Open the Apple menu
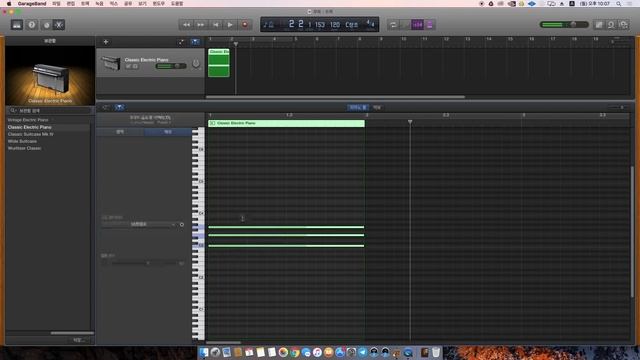The image size is (640, 360). (x=9, y=4)
